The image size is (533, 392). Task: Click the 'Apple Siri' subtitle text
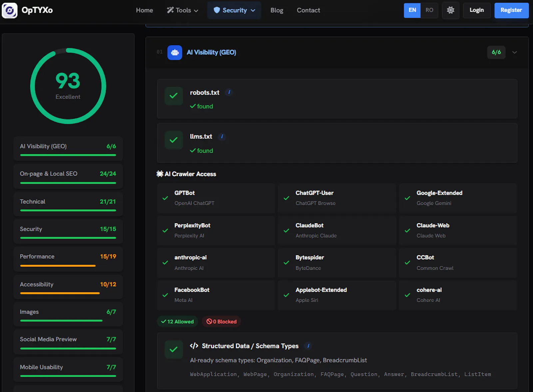[307, 300]
